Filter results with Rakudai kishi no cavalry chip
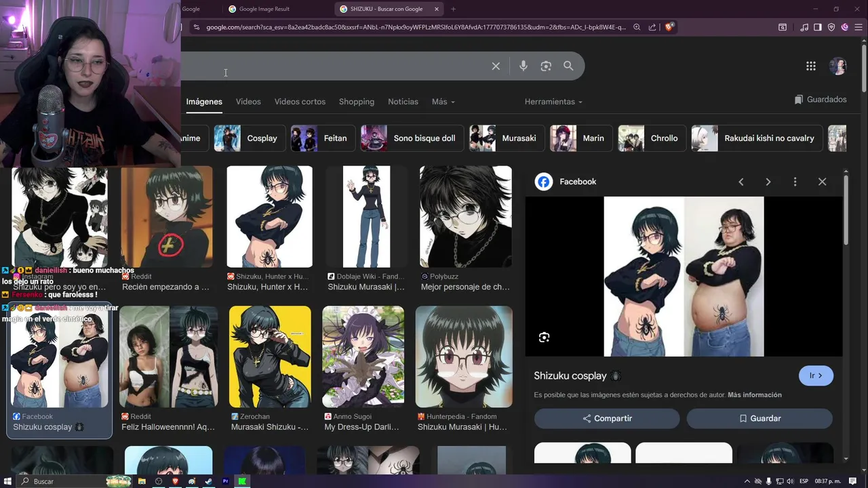 pos(757,138)
